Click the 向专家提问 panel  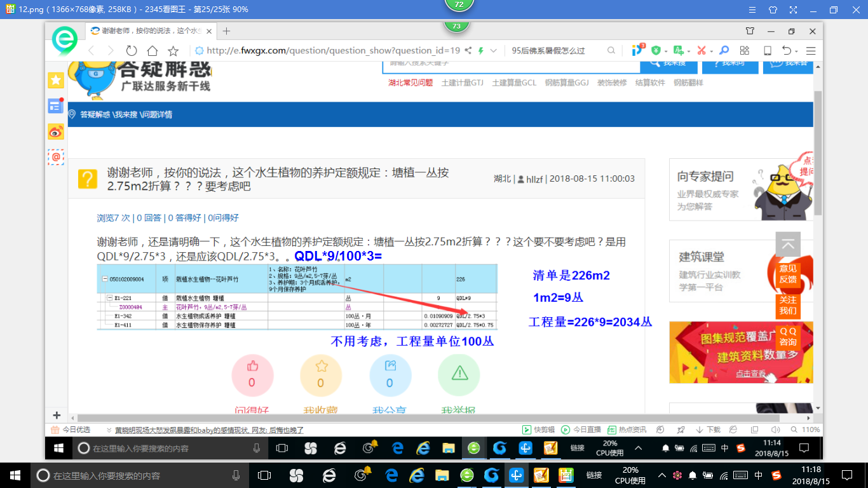point(741,190)
